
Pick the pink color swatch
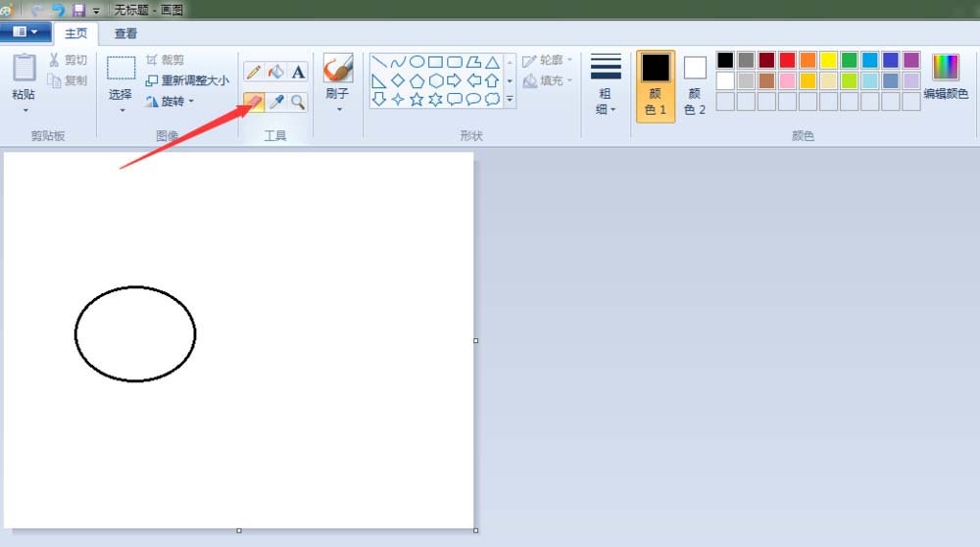click(788, 80)
